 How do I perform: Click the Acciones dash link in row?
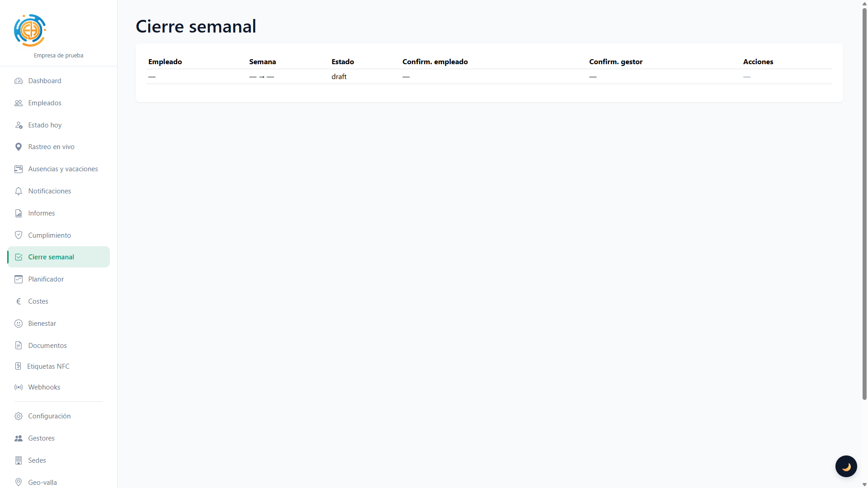point(747,77)
